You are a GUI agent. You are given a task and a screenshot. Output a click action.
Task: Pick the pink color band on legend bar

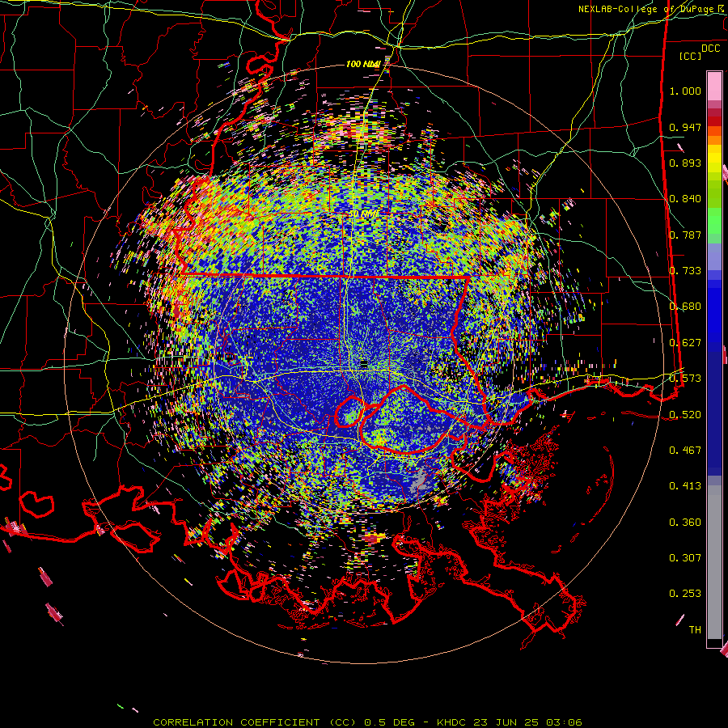[x=714, y=86]
